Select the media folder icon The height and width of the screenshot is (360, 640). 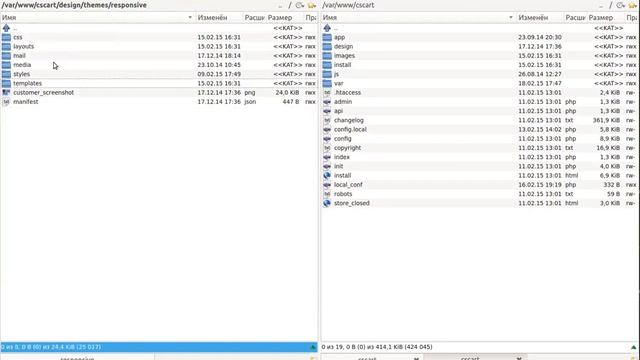(6, 65)
